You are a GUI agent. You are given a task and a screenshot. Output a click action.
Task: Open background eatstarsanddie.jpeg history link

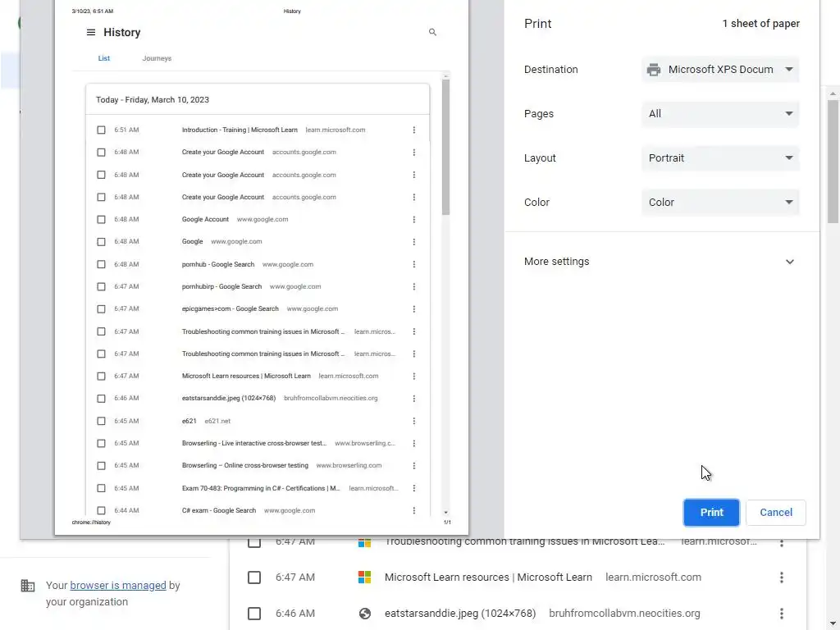460,614
